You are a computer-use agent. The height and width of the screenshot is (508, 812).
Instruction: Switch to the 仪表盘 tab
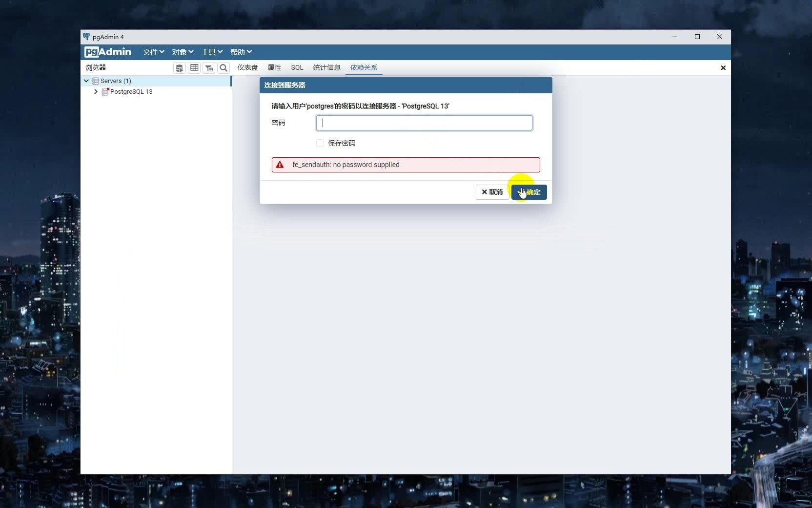[247, 68]
